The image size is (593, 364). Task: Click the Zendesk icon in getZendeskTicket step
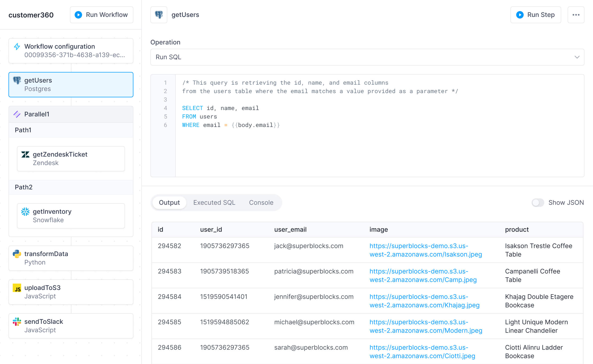click(25, 154)
